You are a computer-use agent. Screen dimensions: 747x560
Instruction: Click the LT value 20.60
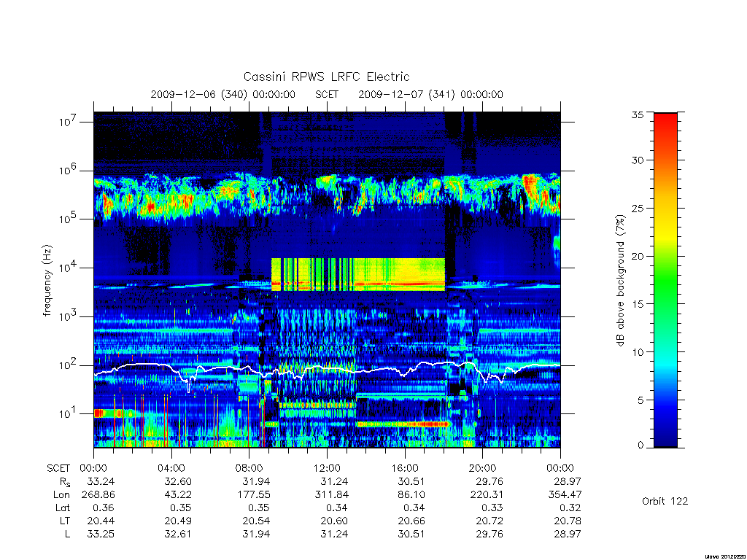pyautogui.click(x=334, y=521)
